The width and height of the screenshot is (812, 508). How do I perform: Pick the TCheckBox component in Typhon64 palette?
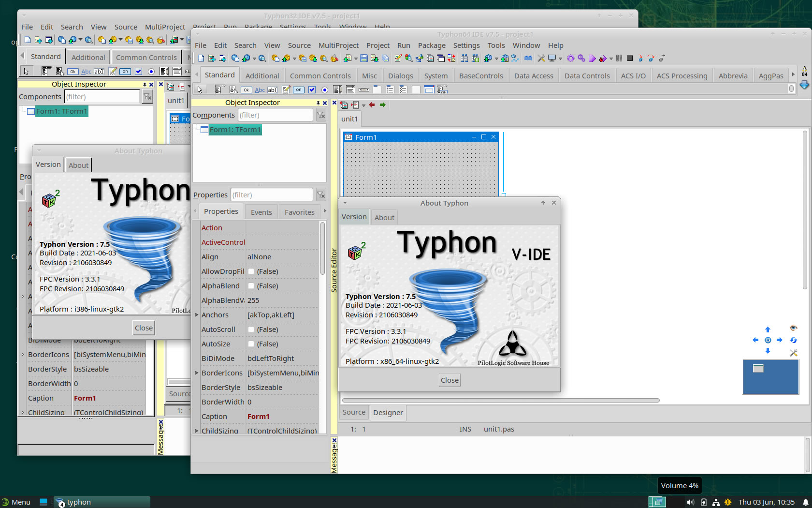point(312,90)
